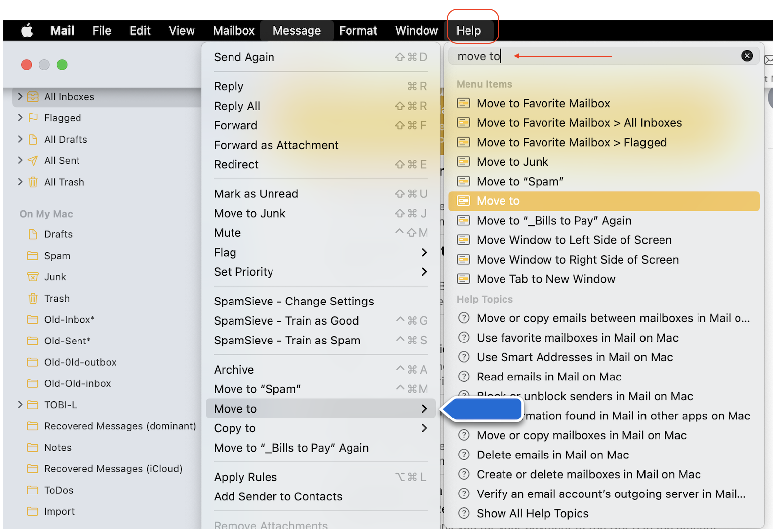Screen dimensions: 776x532
Task: Choose Add Sender to Contacts
Action: click(321, 496)
